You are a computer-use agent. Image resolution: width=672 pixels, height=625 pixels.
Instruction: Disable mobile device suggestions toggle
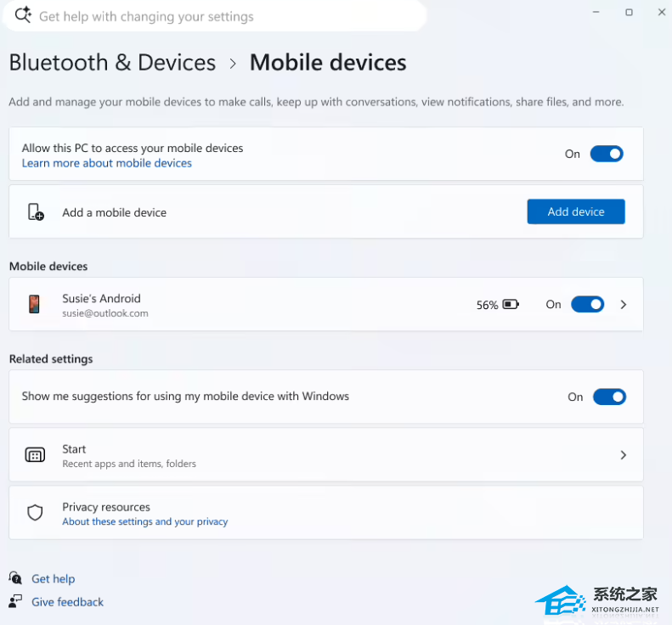click(609, 397)
